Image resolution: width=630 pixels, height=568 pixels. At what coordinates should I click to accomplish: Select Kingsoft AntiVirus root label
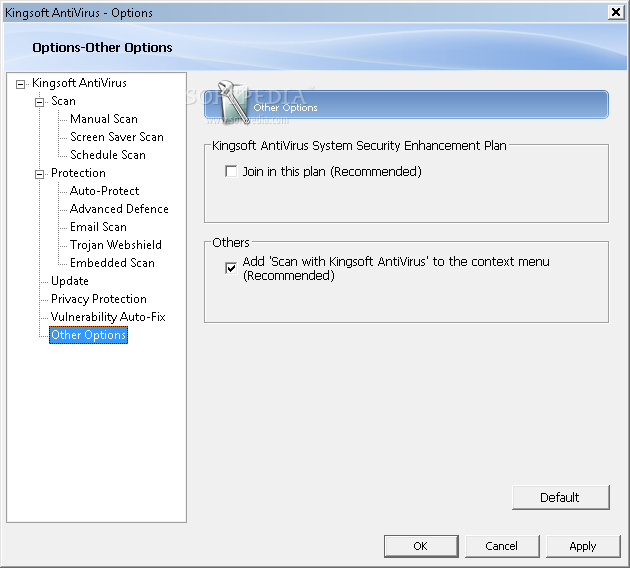click(79, 83)
